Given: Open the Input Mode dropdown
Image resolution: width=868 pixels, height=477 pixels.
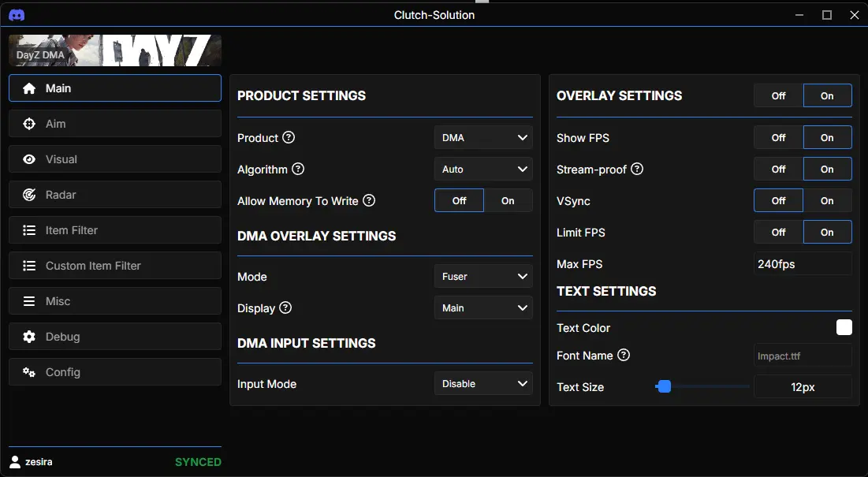Looking at the screenshot, I should (x=483, y=383).
